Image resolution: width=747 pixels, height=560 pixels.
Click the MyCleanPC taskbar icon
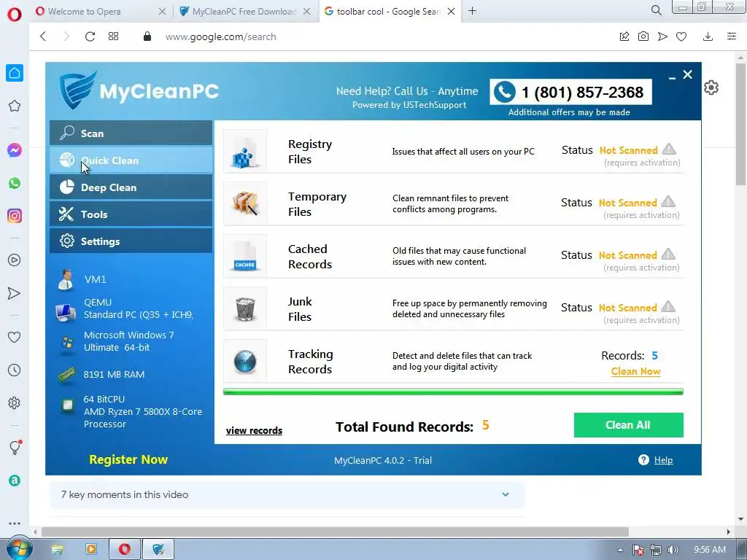(158, 550)
